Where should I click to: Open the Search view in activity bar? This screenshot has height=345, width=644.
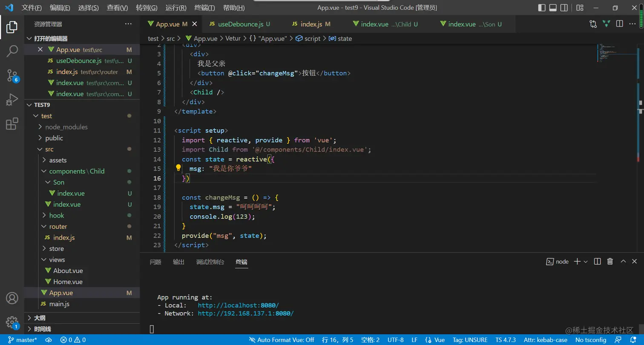(x=12, y=51)
